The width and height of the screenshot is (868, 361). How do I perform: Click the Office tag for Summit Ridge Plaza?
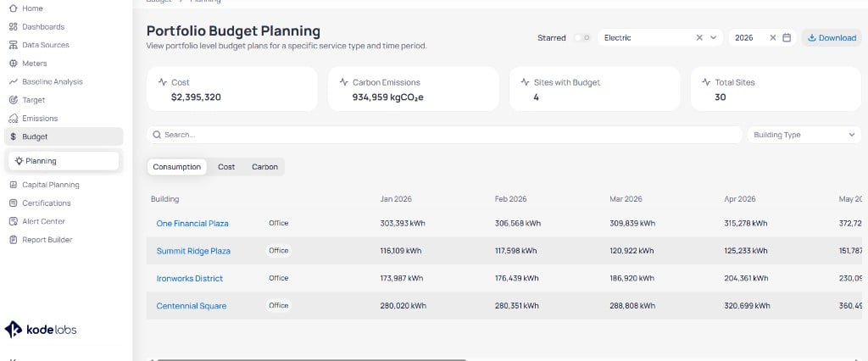278,250
